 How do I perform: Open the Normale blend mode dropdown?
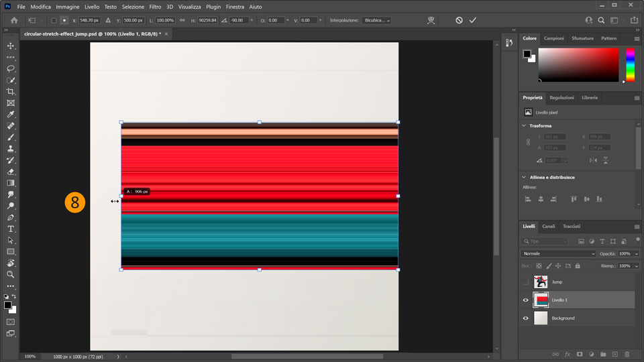[558, 254]
